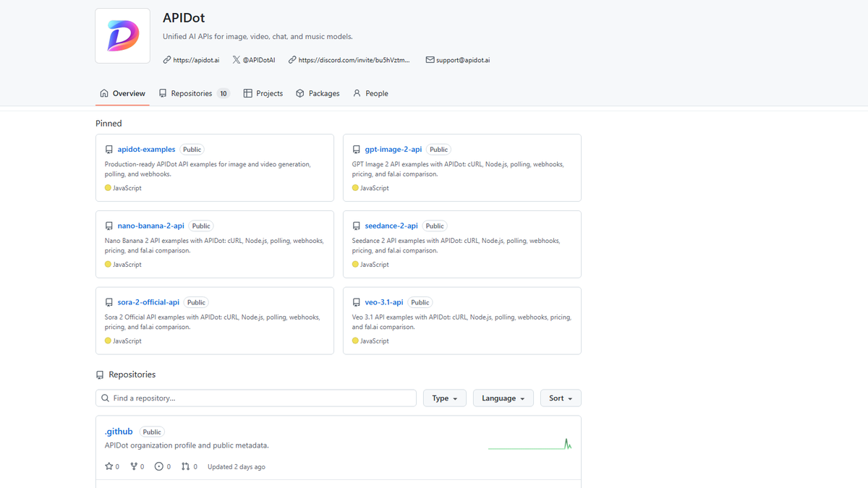
Task: Open the sora-2-official-api pinned repository
Action: point(148,303)
